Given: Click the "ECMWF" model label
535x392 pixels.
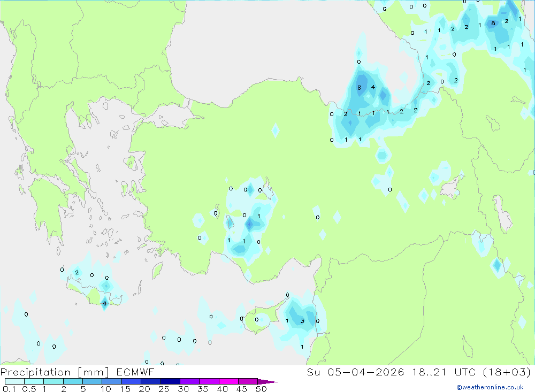Looking at the screenshot, I should (135, 372).
